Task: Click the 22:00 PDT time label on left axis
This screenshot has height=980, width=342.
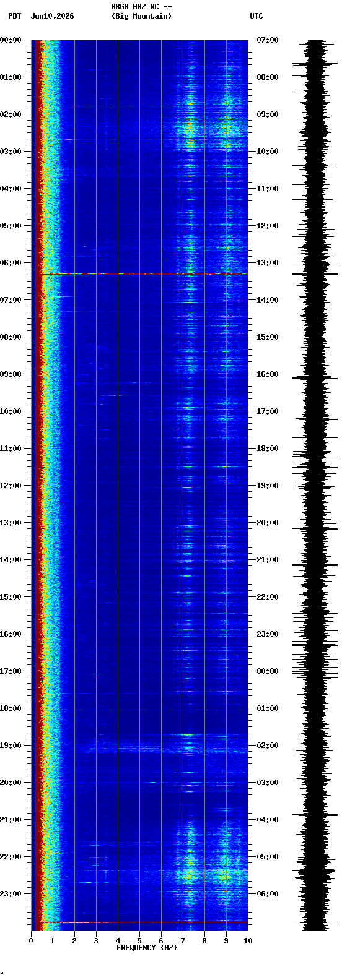Action: (11, 857)
